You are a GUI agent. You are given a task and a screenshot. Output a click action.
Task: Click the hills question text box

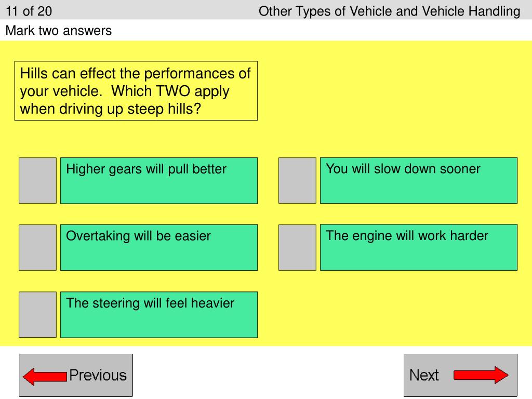pos(136,90)
